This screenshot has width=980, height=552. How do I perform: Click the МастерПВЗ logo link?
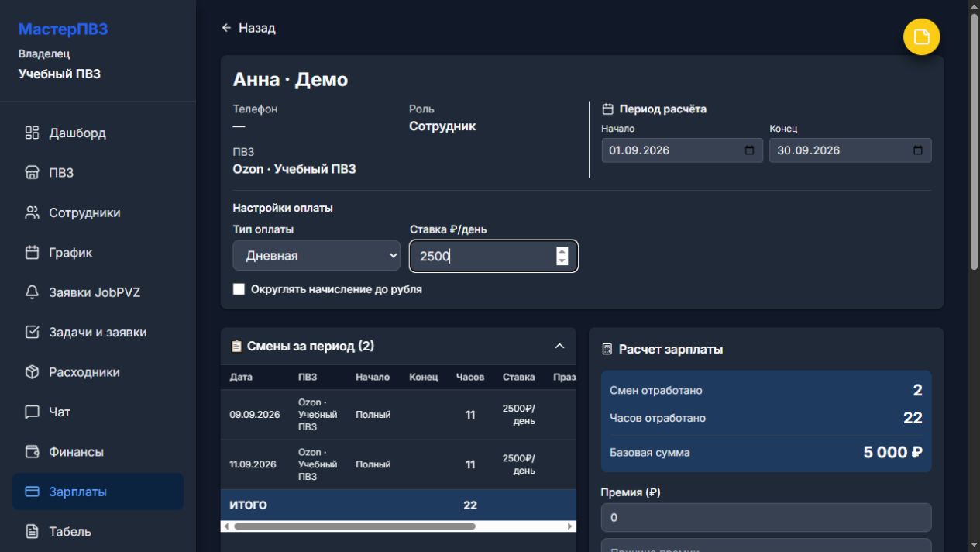pyautogui.click(x=63, y=29)
